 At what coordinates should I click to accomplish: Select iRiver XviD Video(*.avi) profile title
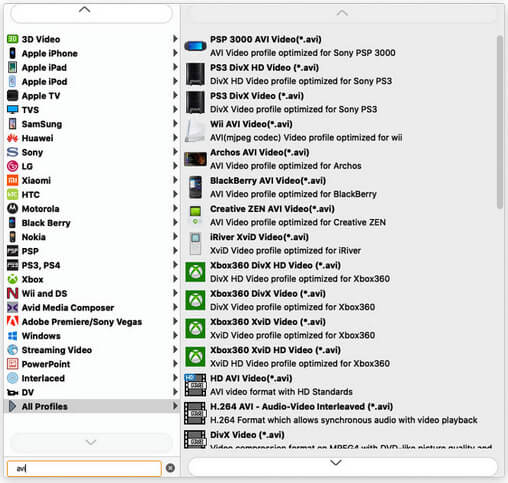(x=259, y=237)
